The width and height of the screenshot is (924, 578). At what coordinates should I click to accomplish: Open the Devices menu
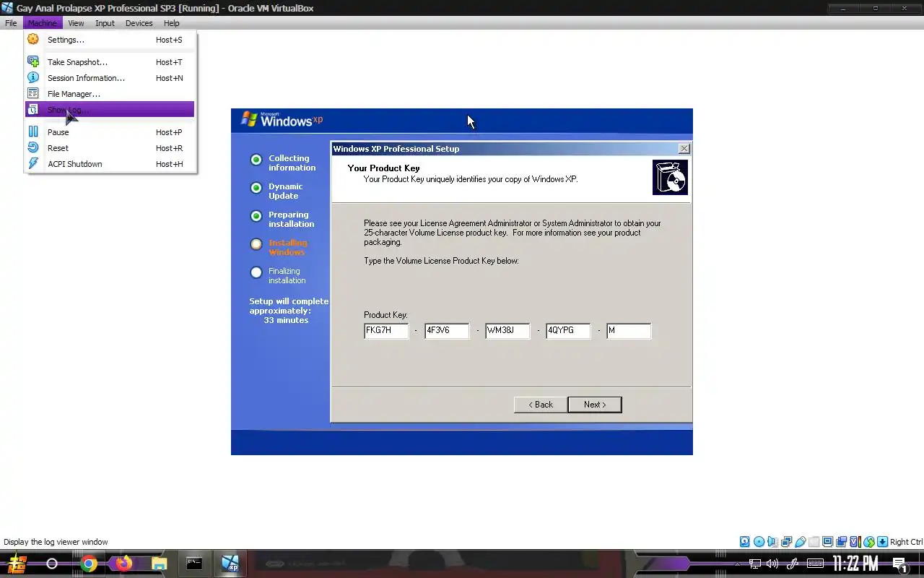point(139,23)
